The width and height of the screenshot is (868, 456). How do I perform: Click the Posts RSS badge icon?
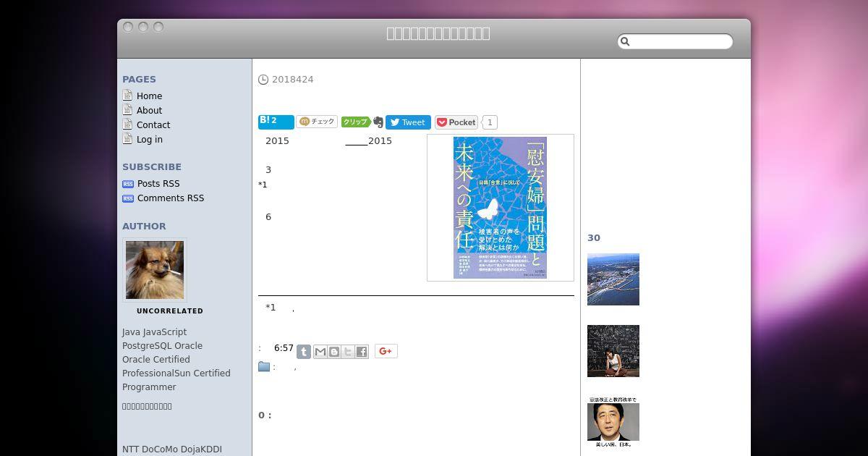click(x=128, y=184)
